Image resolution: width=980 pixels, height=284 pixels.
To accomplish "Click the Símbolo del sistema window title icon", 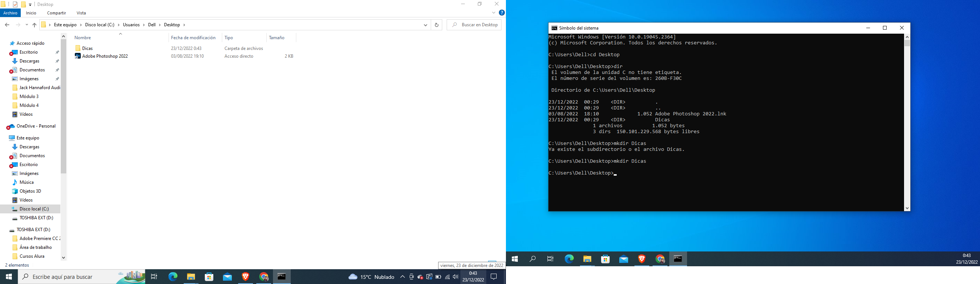I will (x=554, y=28).
